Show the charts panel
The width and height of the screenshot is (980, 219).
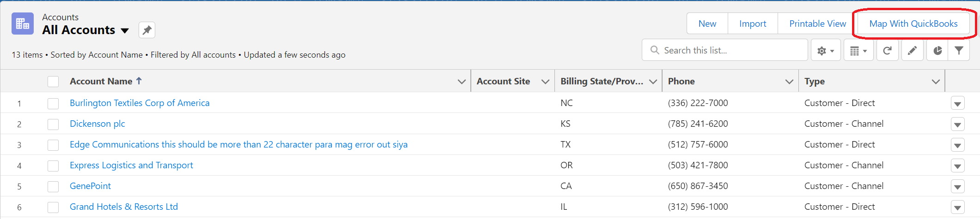(x=937, y=50)
